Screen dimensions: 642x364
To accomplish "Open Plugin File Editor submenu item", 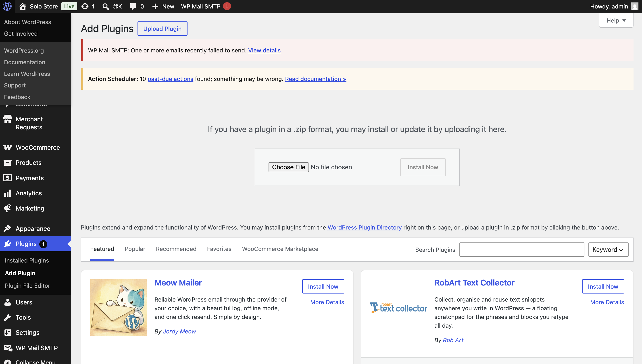I will (27, 285).
